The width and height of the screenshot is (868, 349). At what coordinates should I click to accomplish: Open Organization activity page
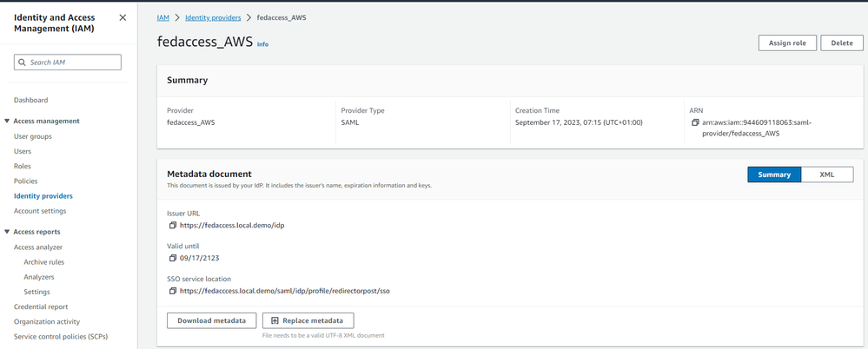(47, 321)
